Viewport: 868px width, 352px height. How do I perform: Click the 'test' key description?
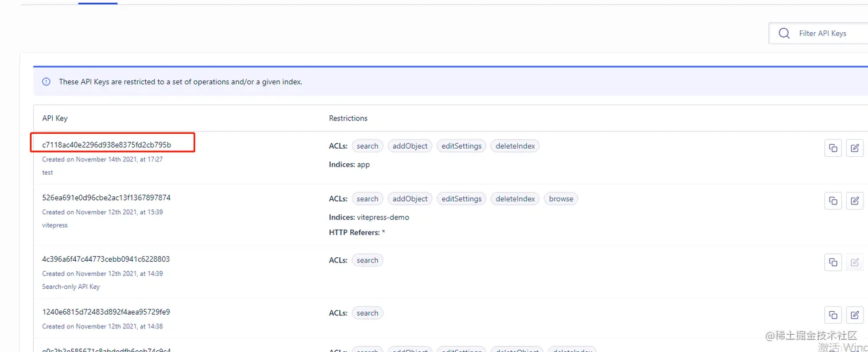[47, 173]
